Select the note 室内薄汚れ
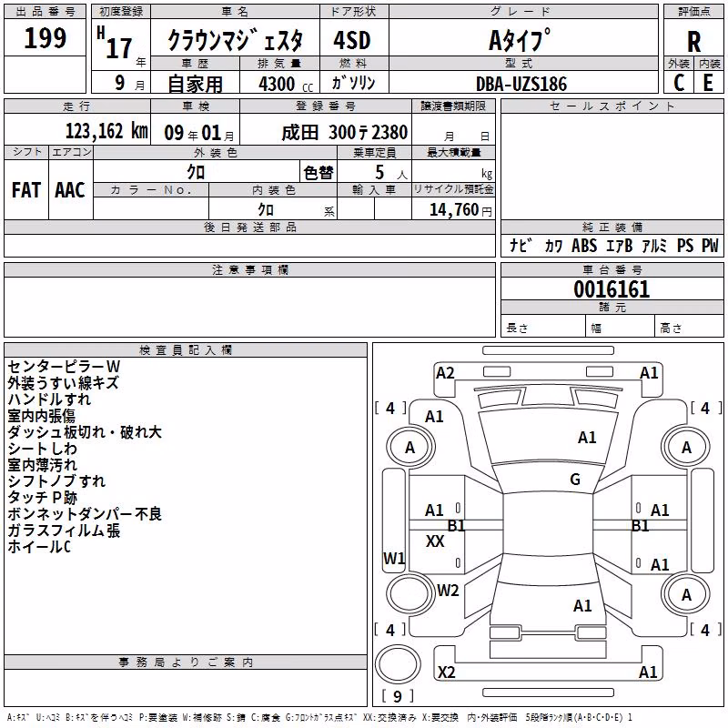 coord(42,465)
